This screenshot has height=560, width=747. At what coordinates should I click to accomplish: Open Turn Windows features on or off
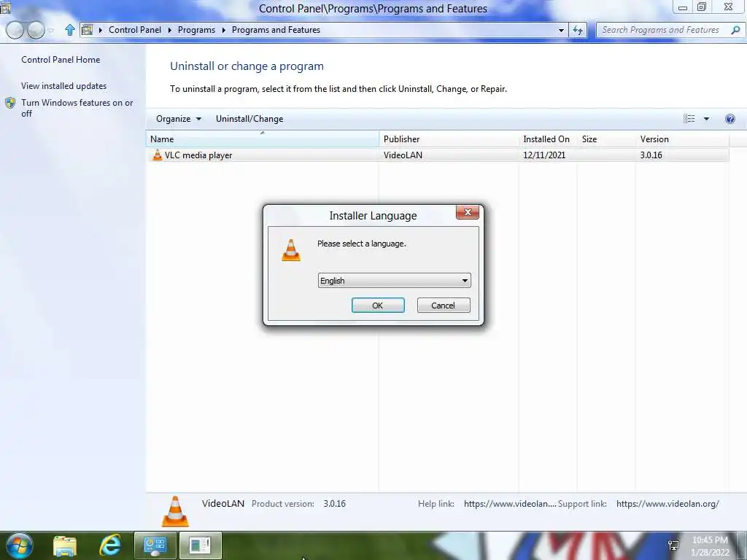click(x=77, y=108)
